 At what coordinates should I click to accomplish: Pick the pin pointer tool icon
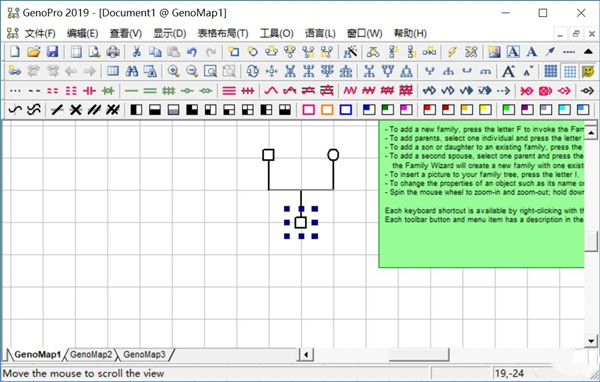tap(550, 52)
